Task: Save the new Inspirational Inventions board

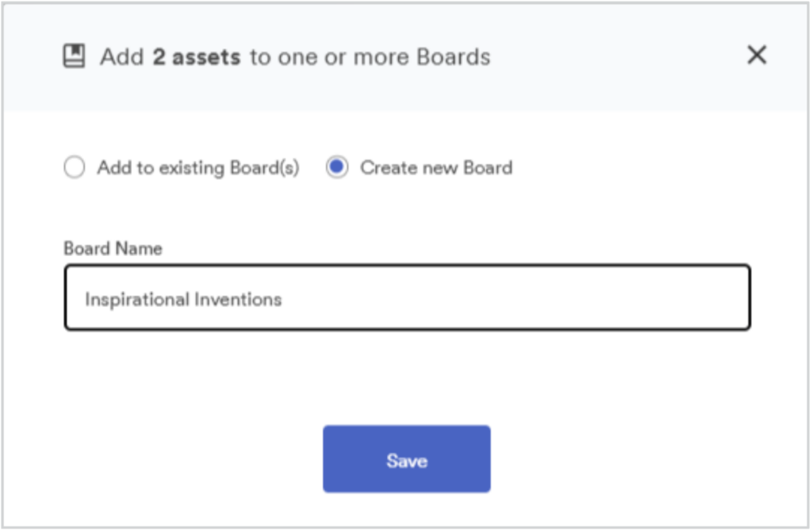Action: pyautogui.click(x=407, y=459)
